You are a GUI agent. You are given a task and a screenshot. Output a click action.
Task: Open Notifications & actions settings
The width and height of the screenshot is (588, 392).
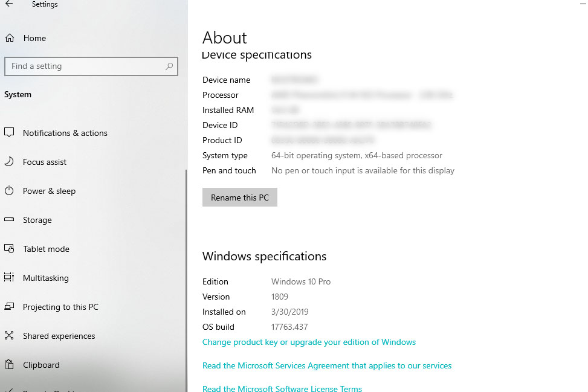65,133
